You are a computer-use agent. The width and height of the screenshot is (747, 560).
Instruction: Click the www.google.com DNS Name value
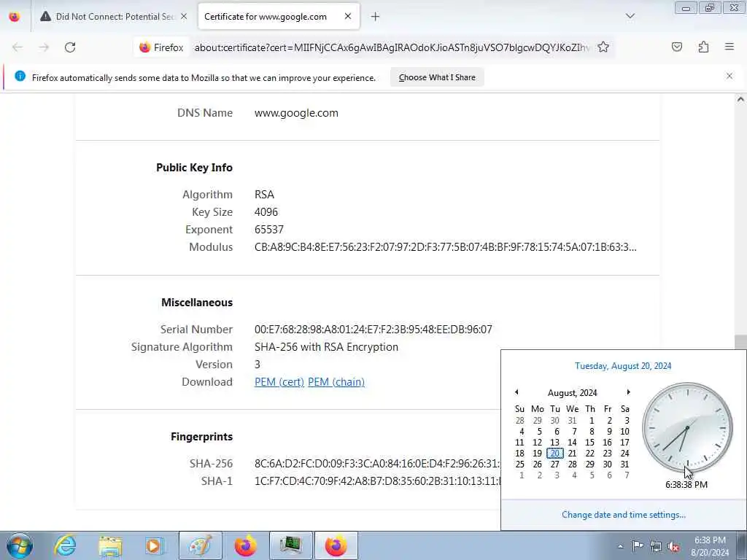pos(296,113)
